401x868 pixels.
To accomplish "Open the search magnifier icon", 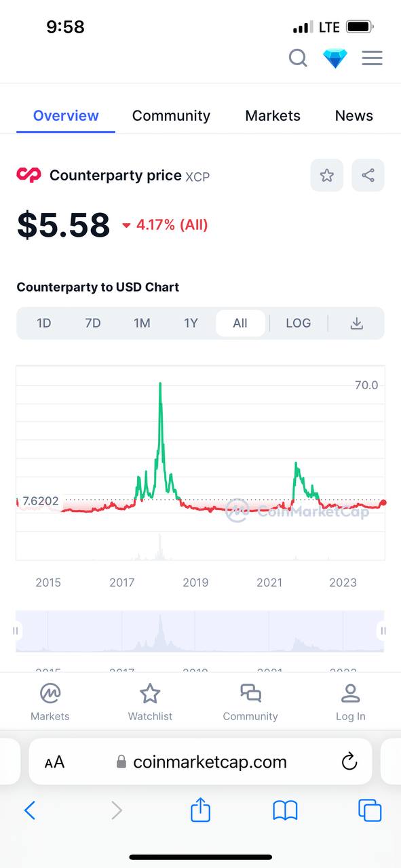I will pyautogui.click(x=298, y=58).
